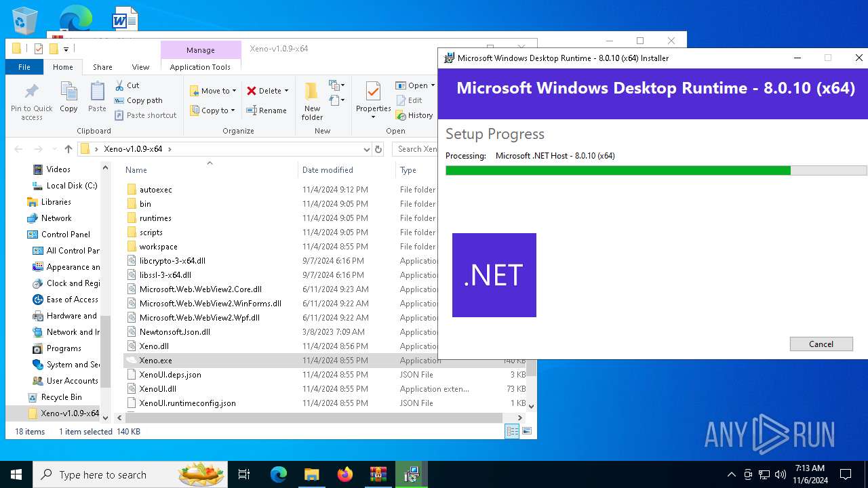Viewport: 868px width, 488px height.
Task: Click the Windows taskbar search box
Action: coord(132,474)
